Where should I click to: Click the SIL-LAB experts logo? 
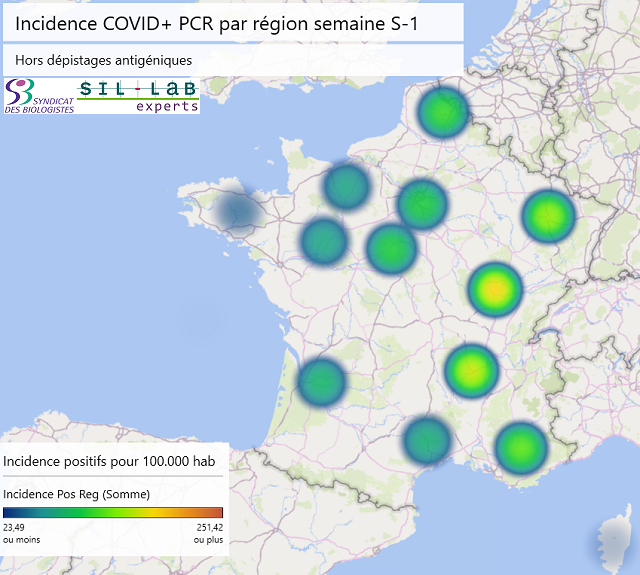point(138,96)
